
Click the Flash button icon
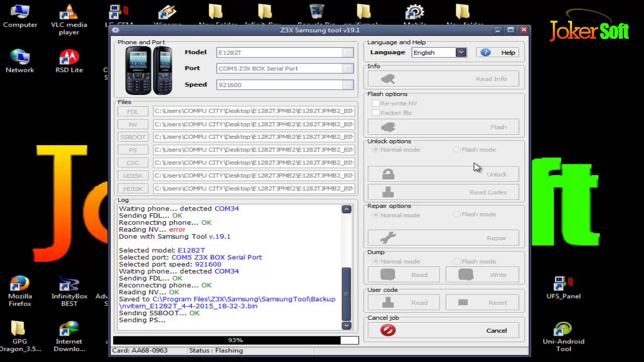pyautogui.click(x=388, y=127)
